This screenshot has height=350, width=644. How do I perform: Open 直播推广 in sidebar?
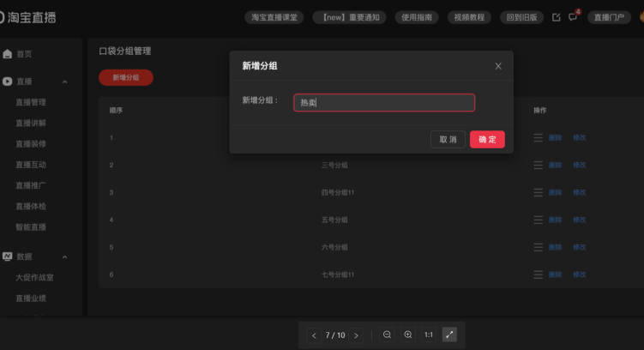tap(31, 185)
